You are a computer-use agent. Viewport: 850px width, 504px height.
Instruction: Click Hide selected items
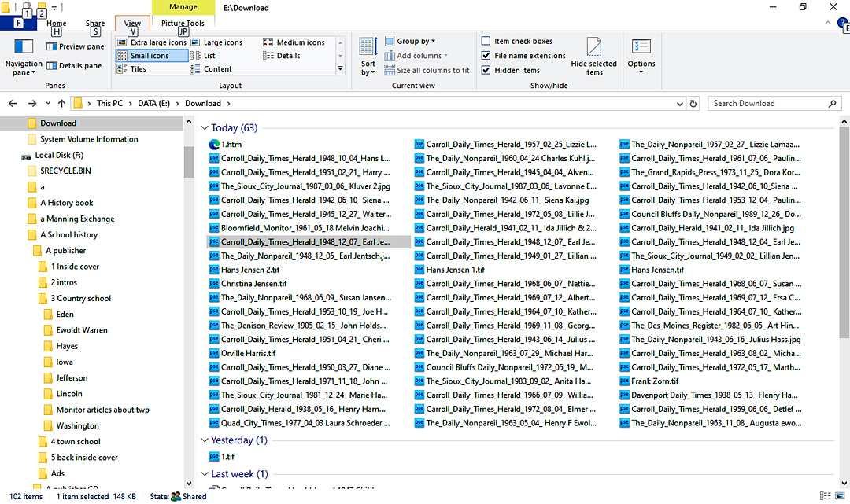(x=593, y=57)
